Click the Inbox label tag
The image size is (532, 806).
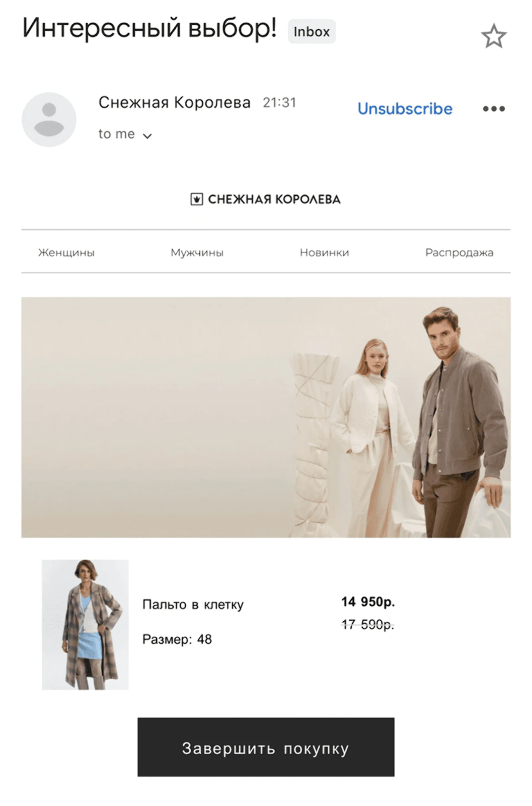click(x=311, y=32)
